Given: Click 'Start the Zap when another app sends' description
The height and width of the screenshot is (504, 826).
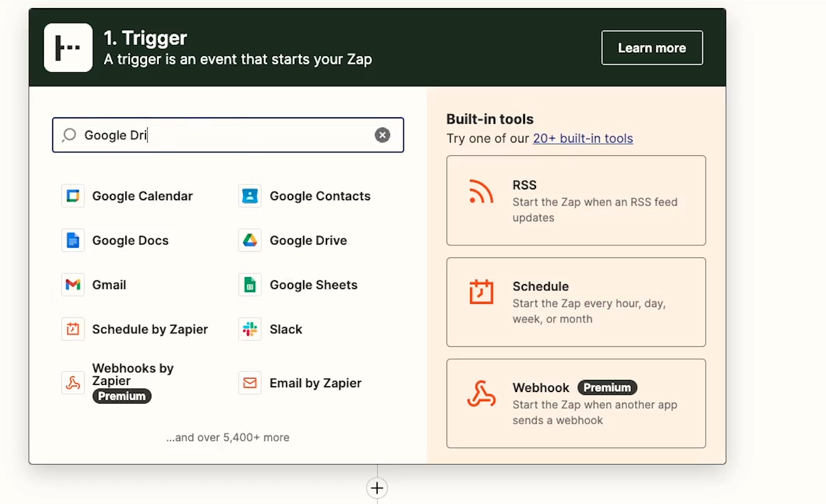Looking at the screenshot, I should click(x=595, y=413).
